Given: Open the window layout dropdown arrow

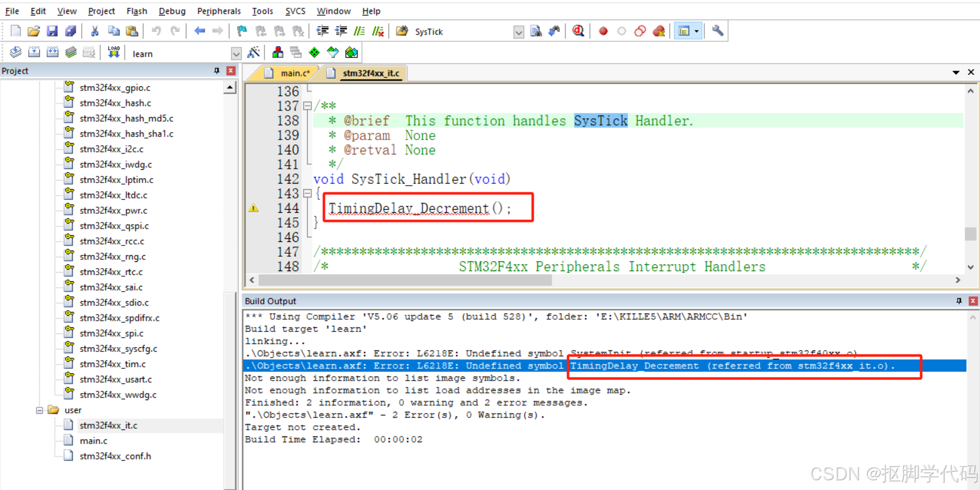Looking at the screenshot, I should (696, 31).
